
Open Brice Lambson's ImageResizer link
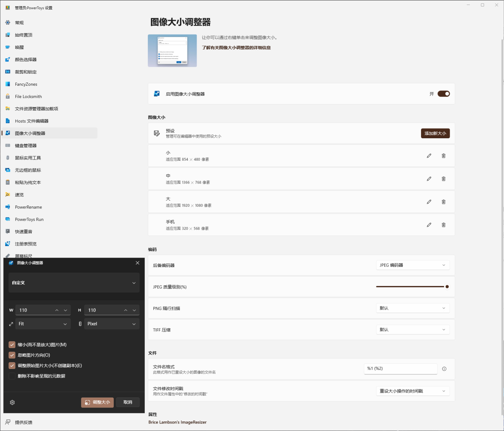[x=178, y=422]
